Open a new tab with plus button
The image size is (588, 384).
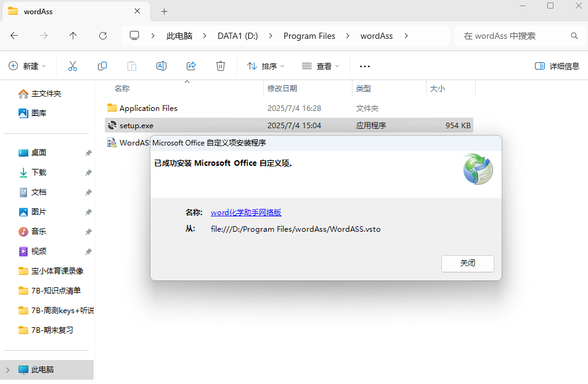[x=164, y=12]
